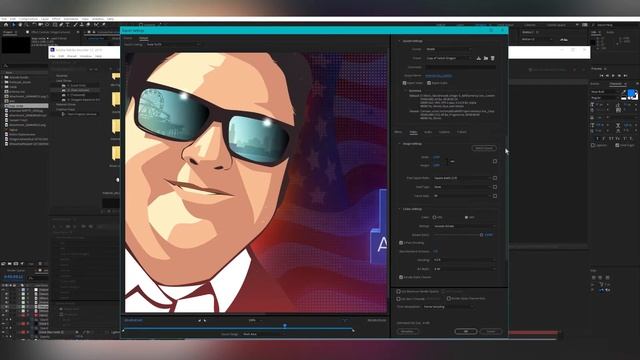
Task: Click the blue preview playhead marker
Action: click(x=284, y=325)
